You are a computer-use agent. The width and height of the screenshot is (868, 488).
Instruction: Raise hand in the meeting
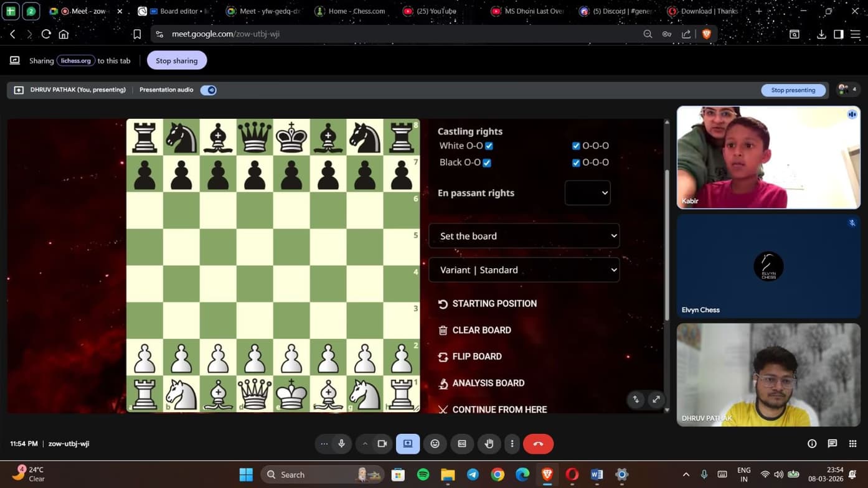[489, 444]
